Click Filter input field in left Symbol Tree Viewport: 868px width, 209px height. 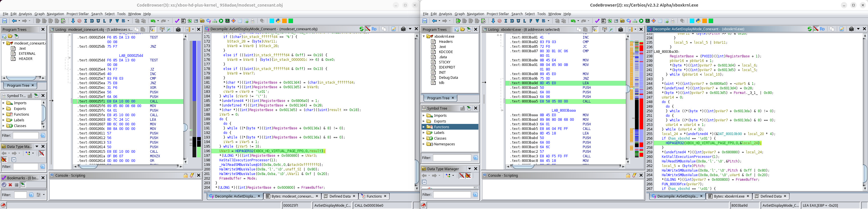pos(26,136)
